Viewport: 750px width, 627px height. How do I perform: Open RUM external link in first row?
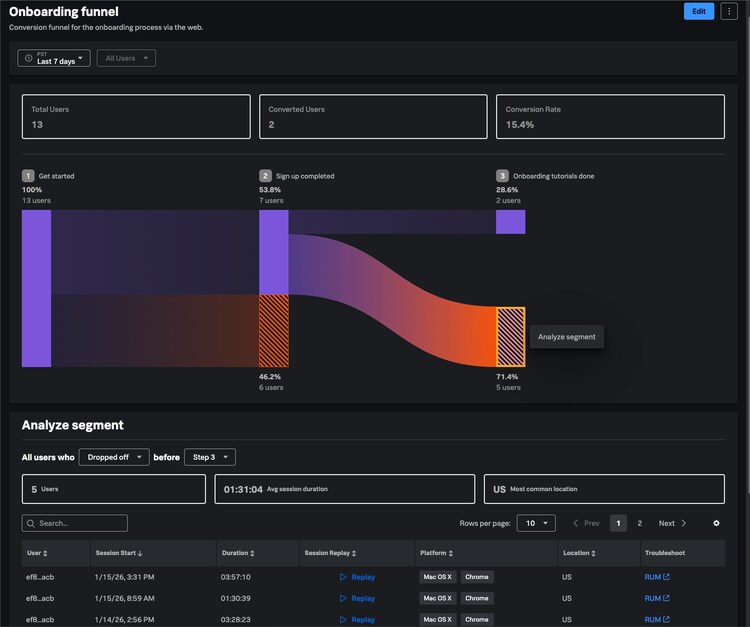657,577
